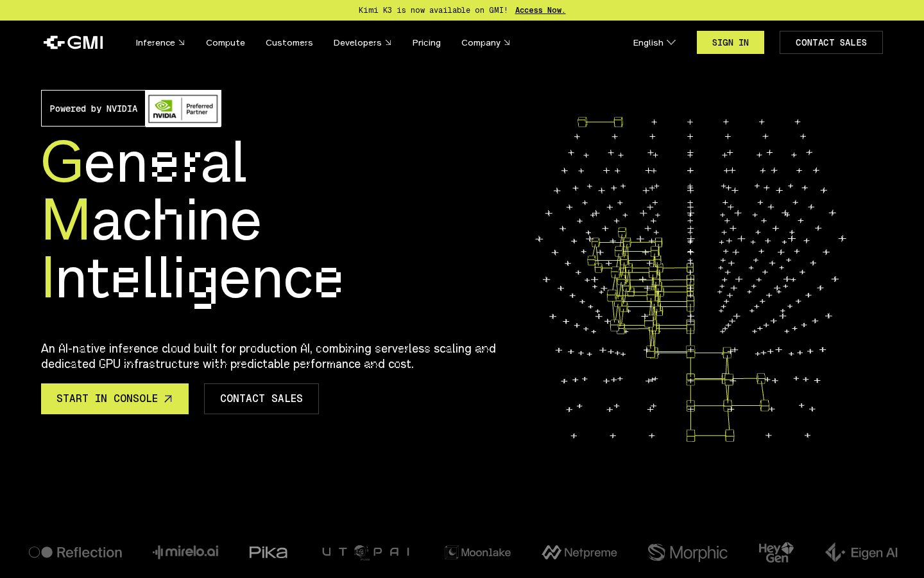Click the SIGN IN button
This screenshot has width=924, height=578.
click(730, 42)
